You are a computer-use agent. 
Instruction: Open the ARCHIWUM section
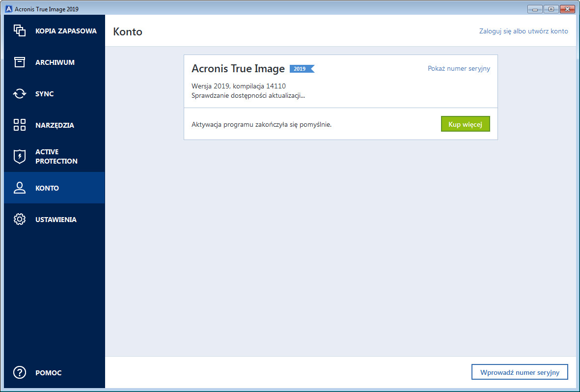(55, 62)
